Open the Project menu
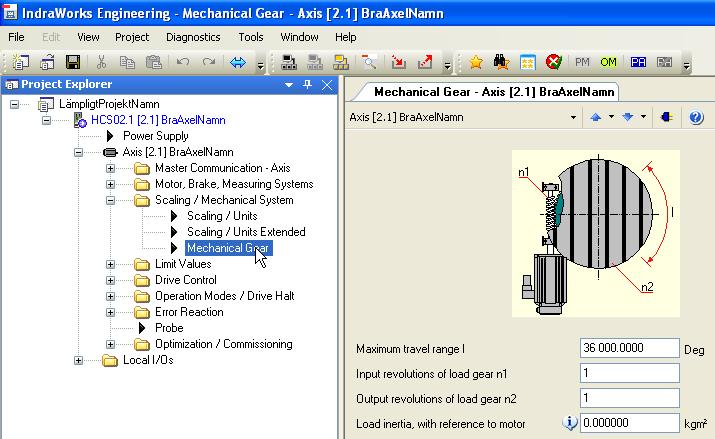 (x=132, y=37)
